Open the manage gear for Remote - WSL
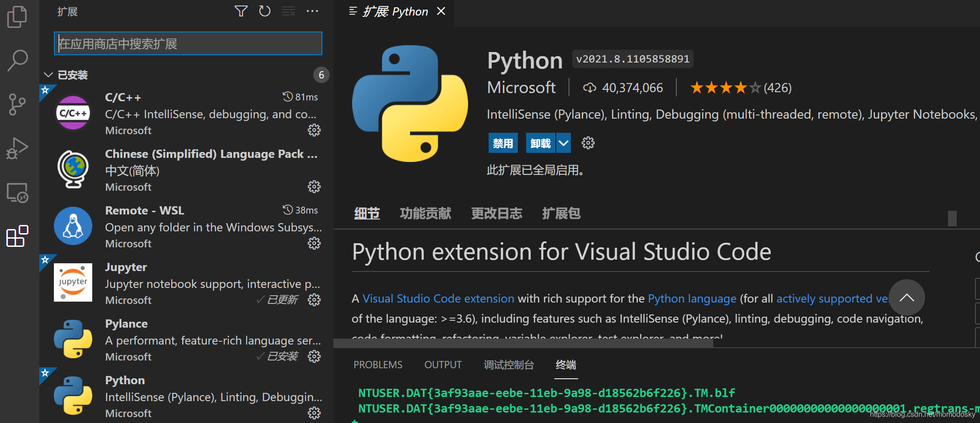 click(314, 243)
